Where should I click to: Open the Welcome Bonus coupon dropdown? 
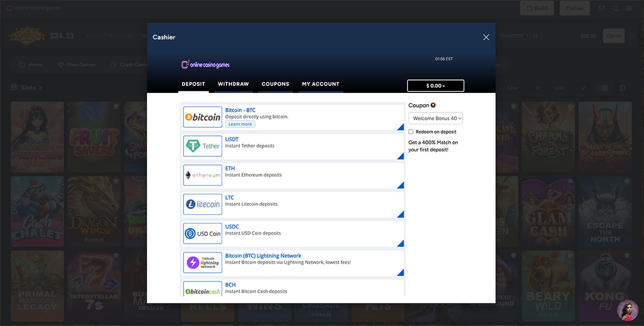[x=436, y=118]
